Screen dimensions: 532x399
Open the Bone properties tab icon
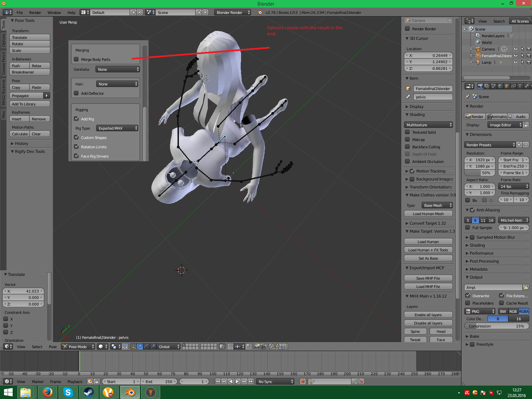[x=527, y=86]
